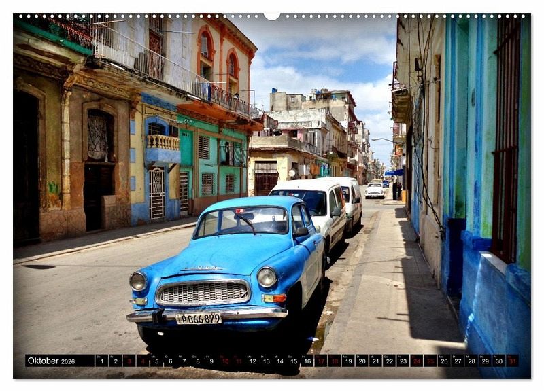This screenshot has width=544, height=392.
Task: Select day 5 in the calendar strip
Action: pyautogui.click(x=156, y=361)
